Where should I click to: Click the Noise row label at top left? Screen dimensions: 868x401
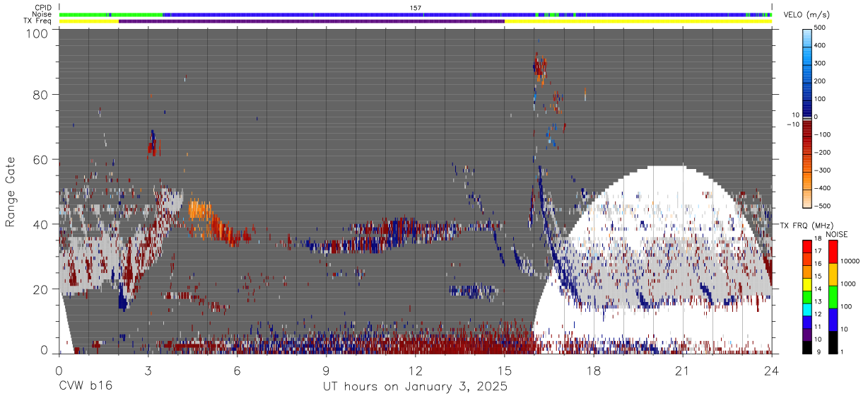pyautogui.click(x=41, y=14)
